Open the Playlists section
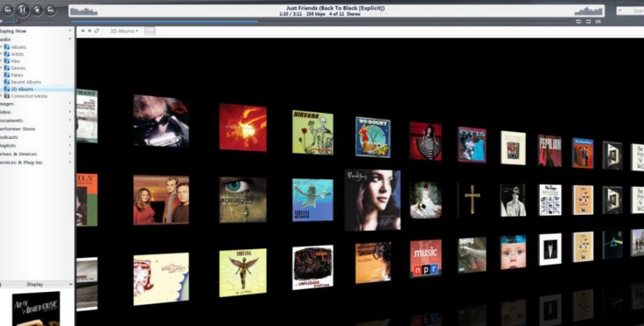The height and width of the screenshot is (326, 644). (8, 145)
